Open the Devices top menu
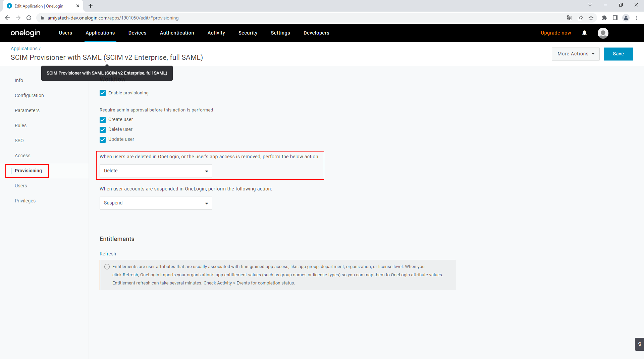Screen dimensions: 644x359 [x=137, y=33]
